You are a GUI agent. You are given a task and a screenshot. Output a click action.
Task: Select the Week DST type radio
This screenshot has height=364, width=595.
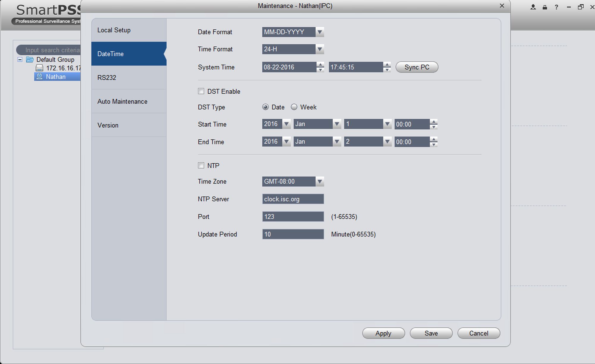(294, 107)
